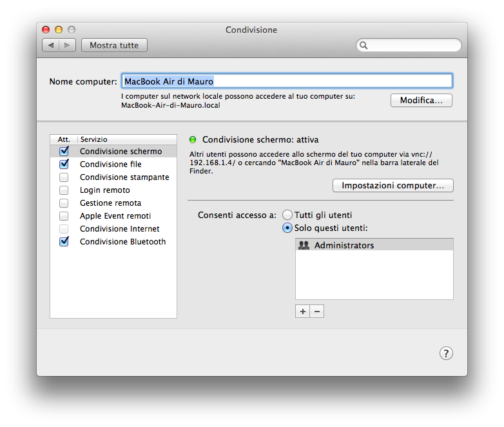Select Tutti gli utenti radio button
Screen dimensions: 504x427
[x=287, y=215]
